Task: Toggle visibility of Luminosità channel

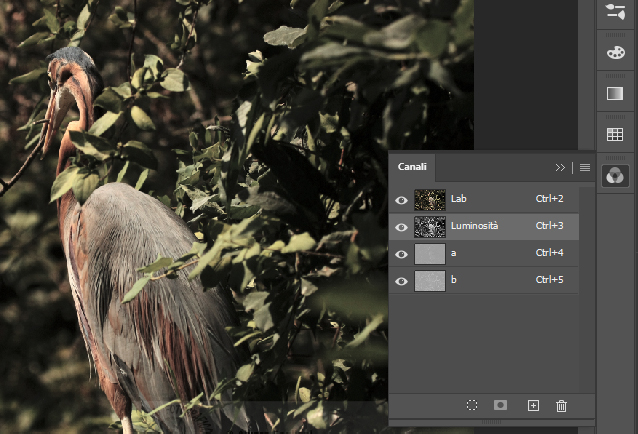Action: (x=401, y=227)
